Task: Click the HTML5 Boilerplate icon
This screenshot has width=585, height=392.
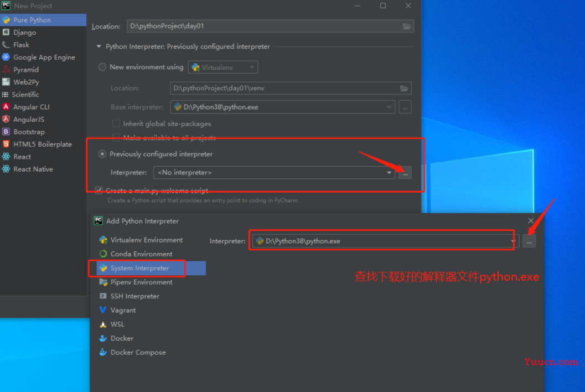Action: pyautogui.click(x=6, y=144)
